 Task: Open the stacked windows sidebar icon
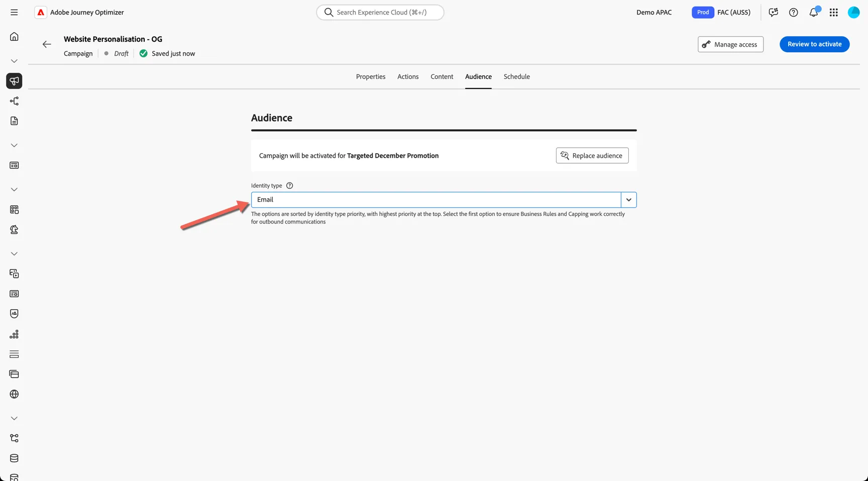click(14, 374)
